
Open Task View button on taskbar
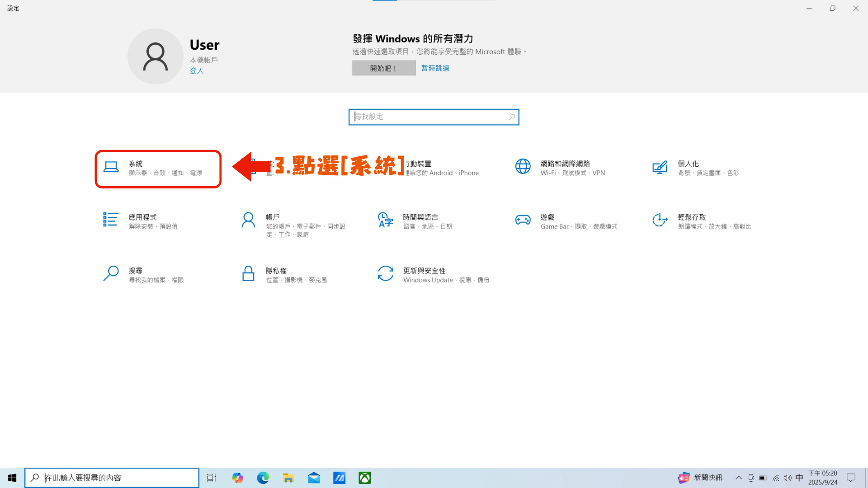(212, 478)
